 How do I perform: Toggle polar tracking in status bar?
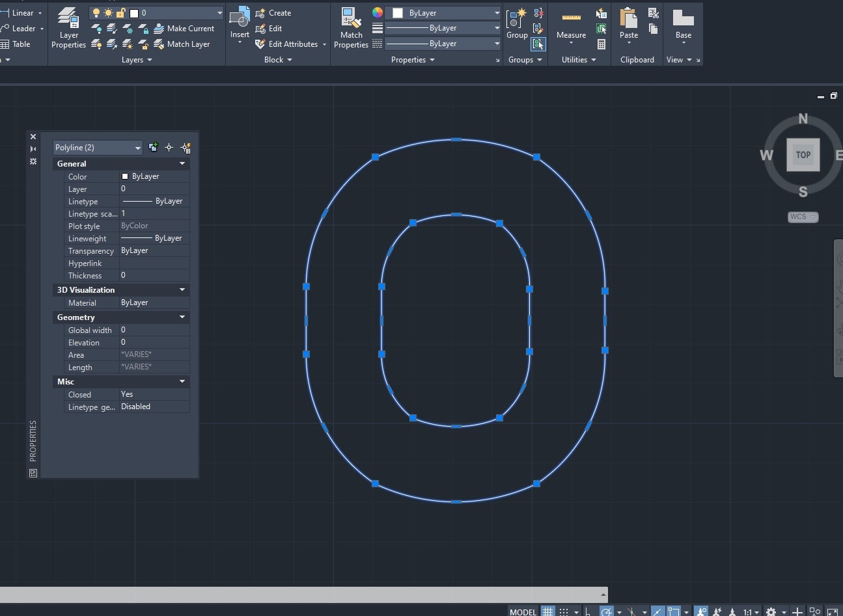606,611
